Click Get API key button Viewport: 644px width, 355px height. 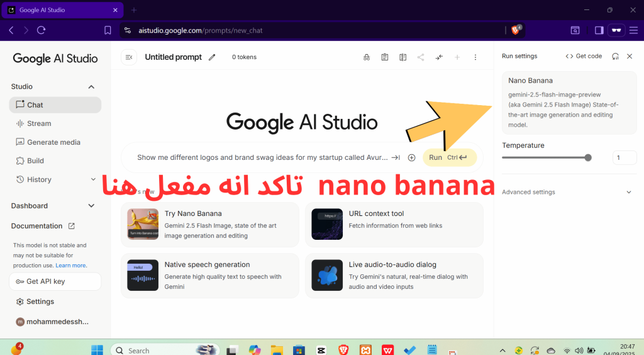[x=55, y=281]
